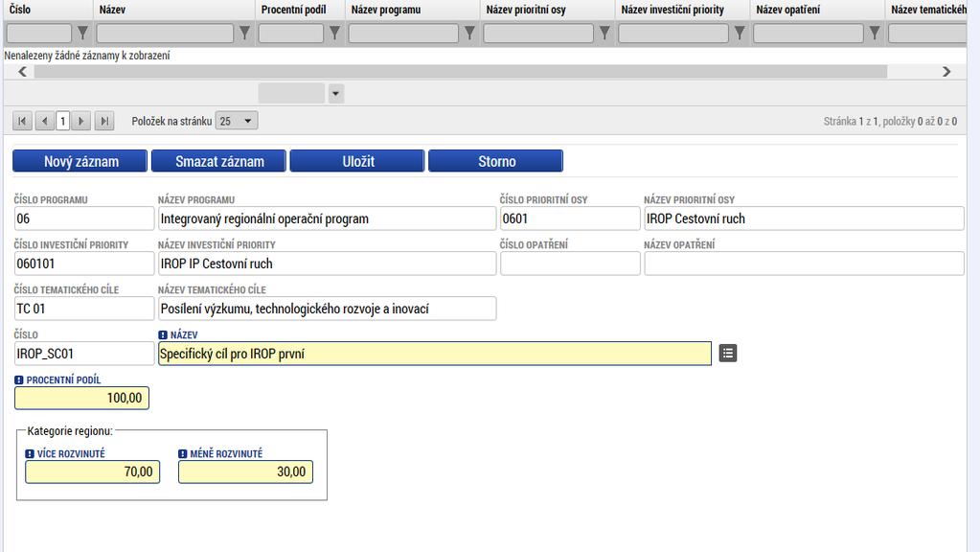The image size is (980, 552).
Task: Click the Procentní podíl field showing 100,00
Action: (x=81, y=399)
